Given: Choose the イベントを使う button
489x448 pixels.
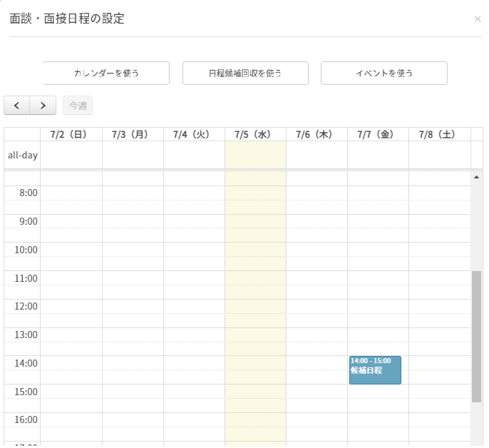Looking at the screenshot, I should [x=384, y=73].
